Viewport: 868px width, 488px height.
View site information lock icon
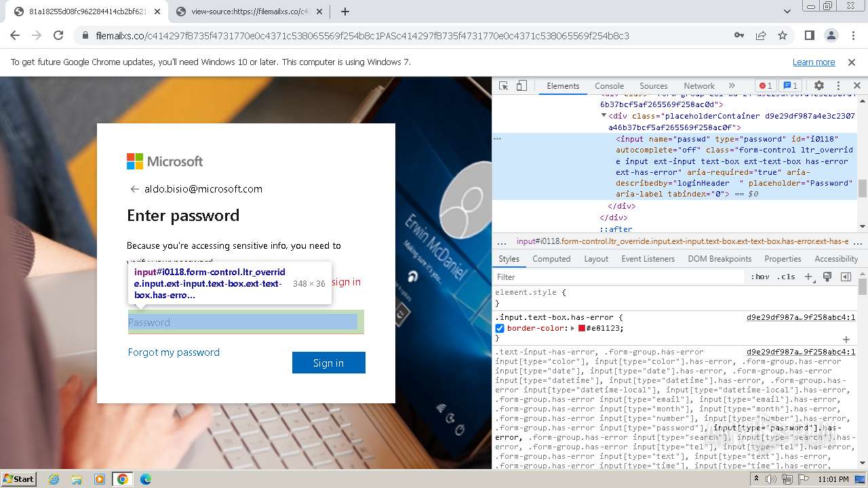[x=85, y=36]
